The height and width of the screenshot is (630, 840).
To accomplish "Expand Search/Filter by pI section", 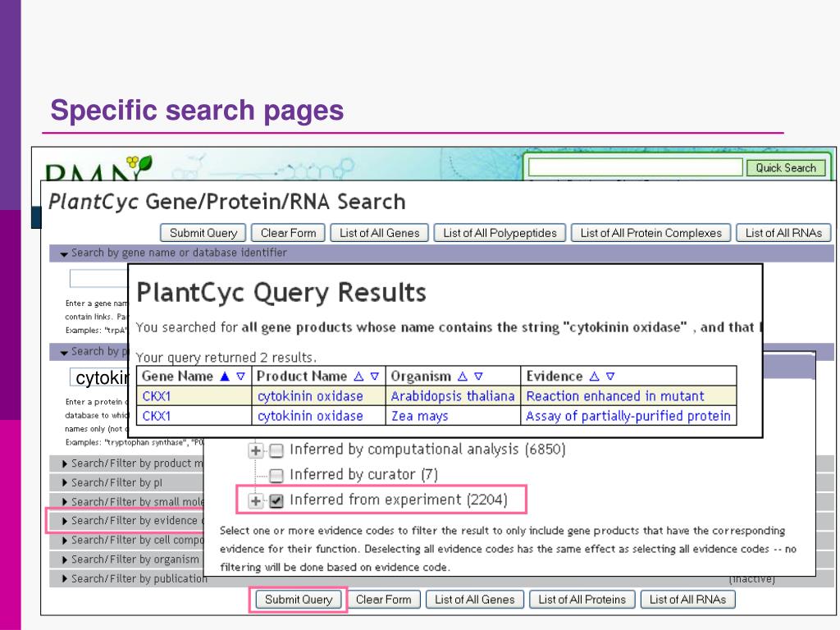I will point(126,482).
